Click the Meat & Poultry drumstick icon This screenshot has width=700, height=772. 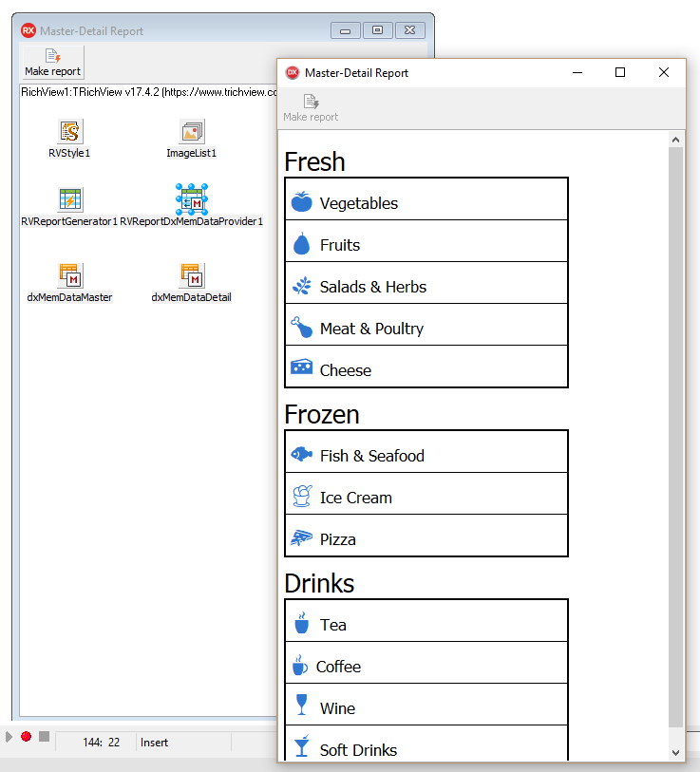click(301, 327)
